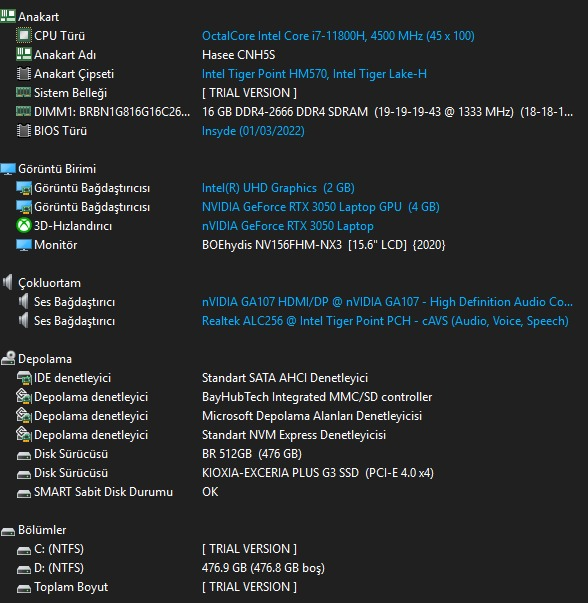Click the Monitör display icon
This screenshot has height=603, width=588.
click(x=23, y=245)
